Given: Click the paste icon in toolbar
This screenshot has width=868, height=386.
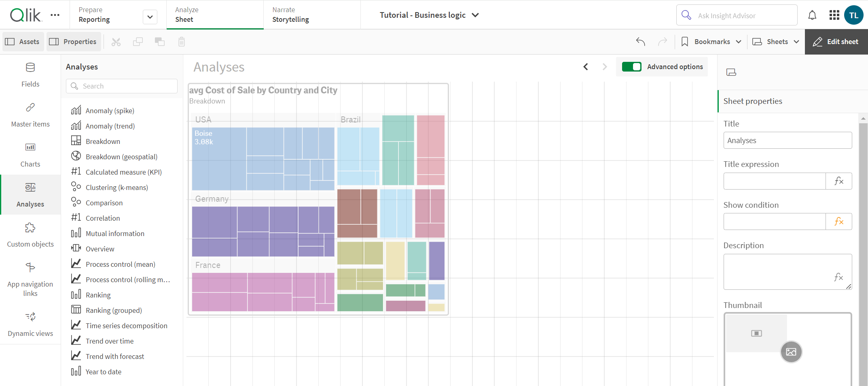Looking at the screenshot, I should (x=160, y=42).
